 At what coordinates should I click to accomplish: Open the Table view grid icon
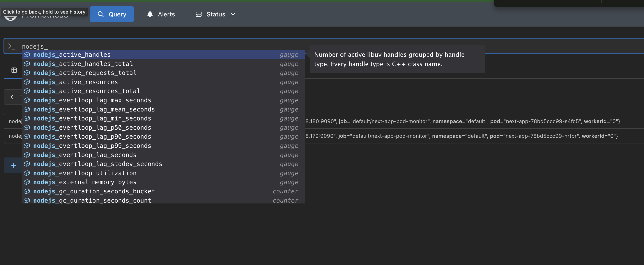coord(14,70)
